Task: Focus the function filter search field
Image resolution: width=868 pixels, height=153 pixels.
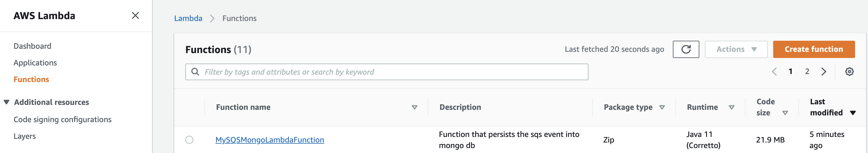Action: click(387, 72)
